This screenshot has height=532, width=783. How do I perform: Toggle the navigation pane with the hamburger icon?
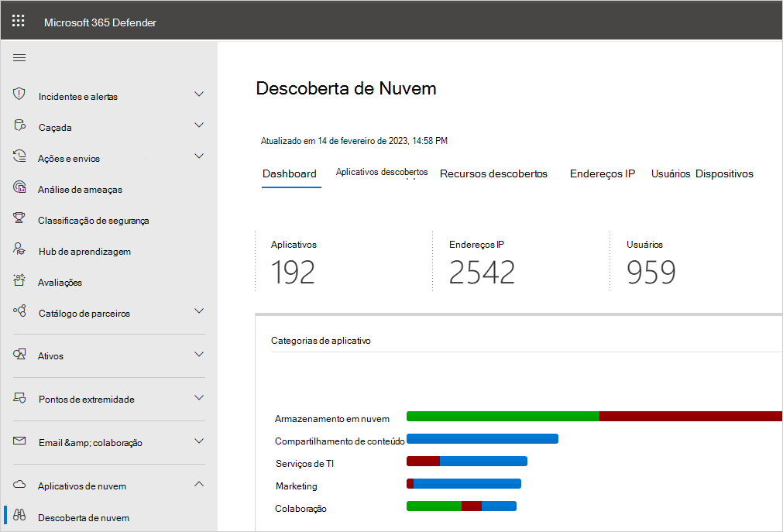click(19, 57)
